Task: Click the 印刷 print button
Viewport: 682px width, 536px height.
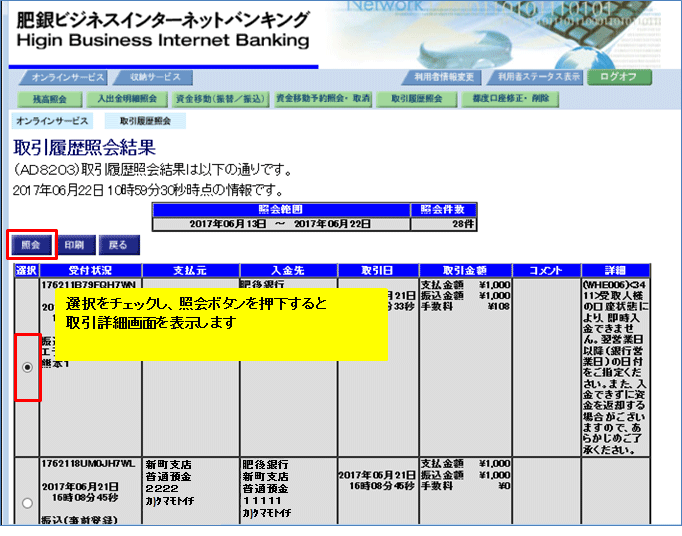Action: coord(74,244)
